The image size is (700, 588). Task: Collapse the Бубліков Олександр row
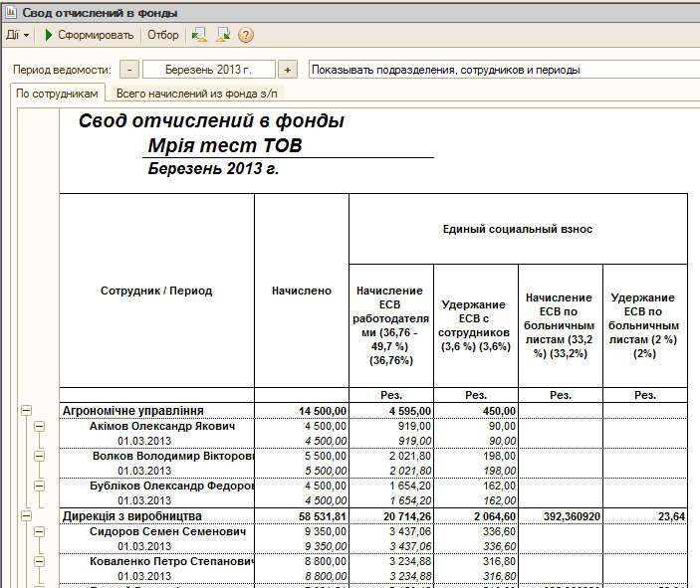coord(40,486)
